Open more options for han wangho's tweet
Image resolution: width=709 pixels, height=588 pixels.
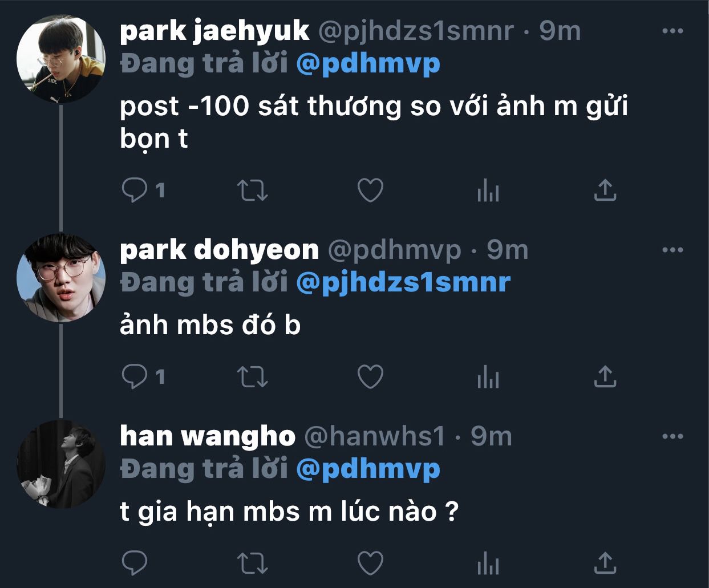pyautogui.click(x=672, y=437)
